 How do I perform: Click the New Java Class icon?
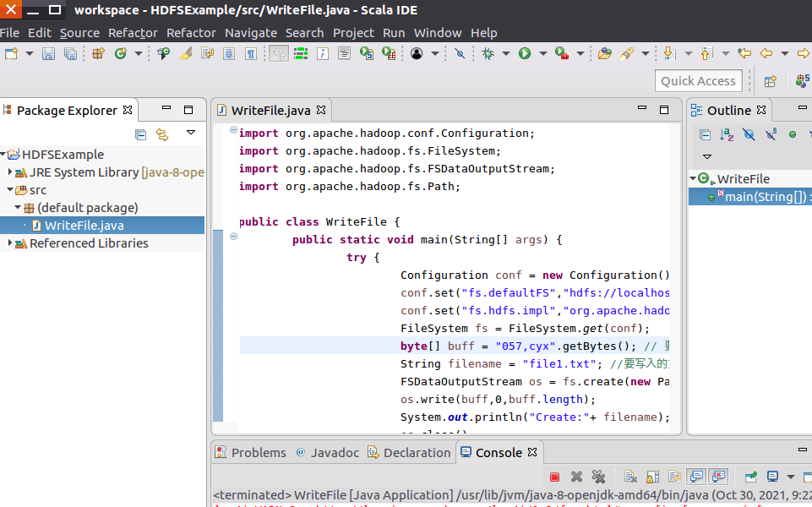[x=121, y=53]
